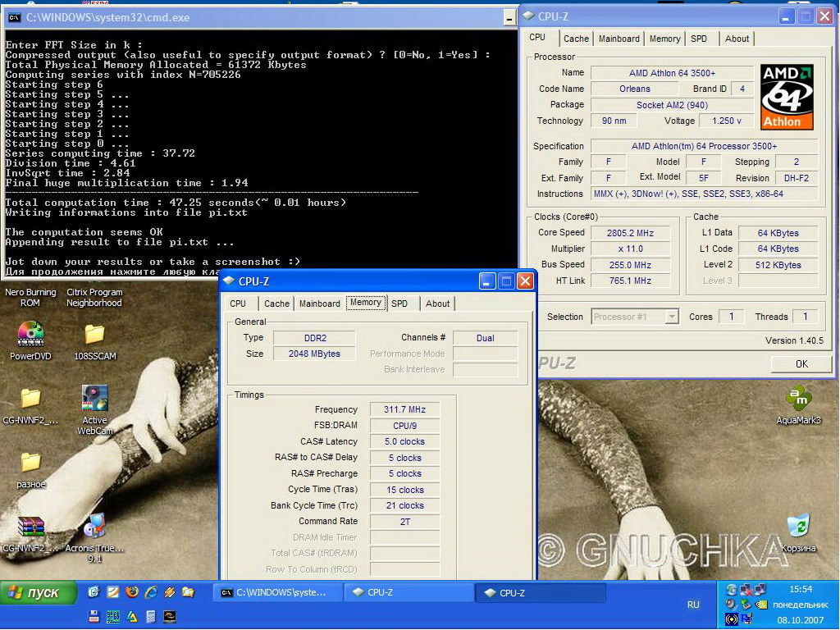Click the Level 2 512 KBytes value

778,265
